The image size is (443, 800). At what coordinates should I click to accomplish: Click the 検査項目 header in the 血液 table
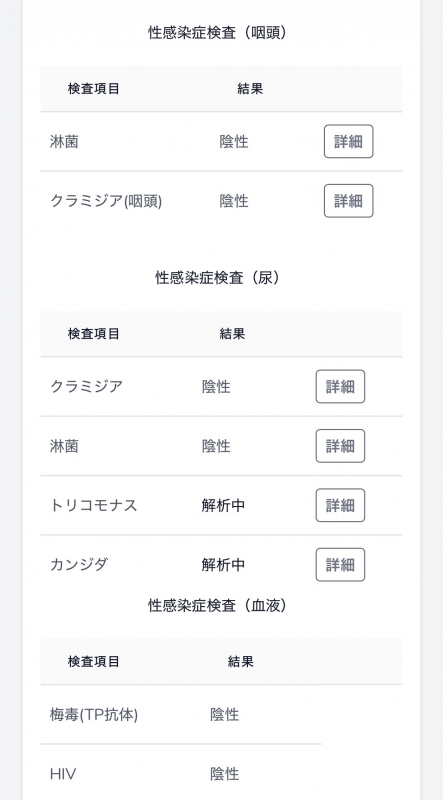(94, 662)
